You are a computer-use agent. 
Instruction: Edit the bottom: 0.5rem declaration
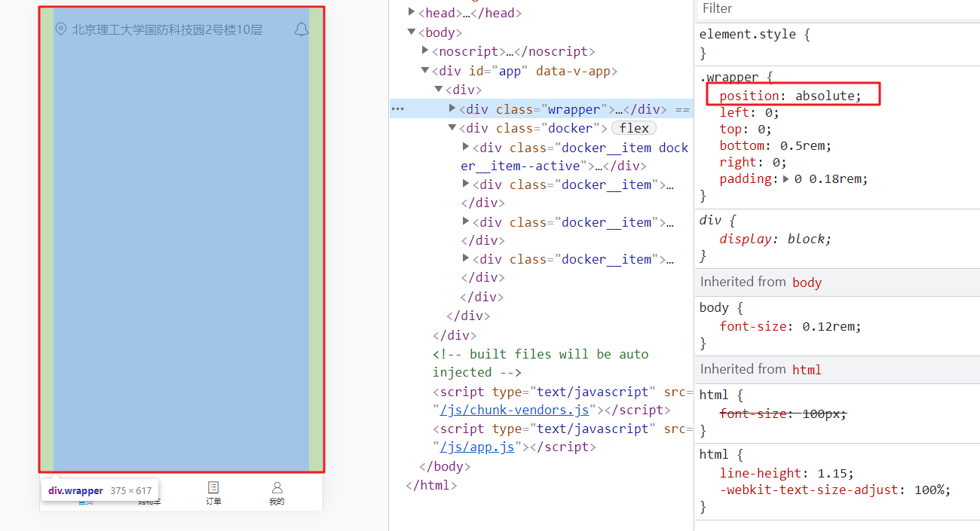[x=776, y=145]
